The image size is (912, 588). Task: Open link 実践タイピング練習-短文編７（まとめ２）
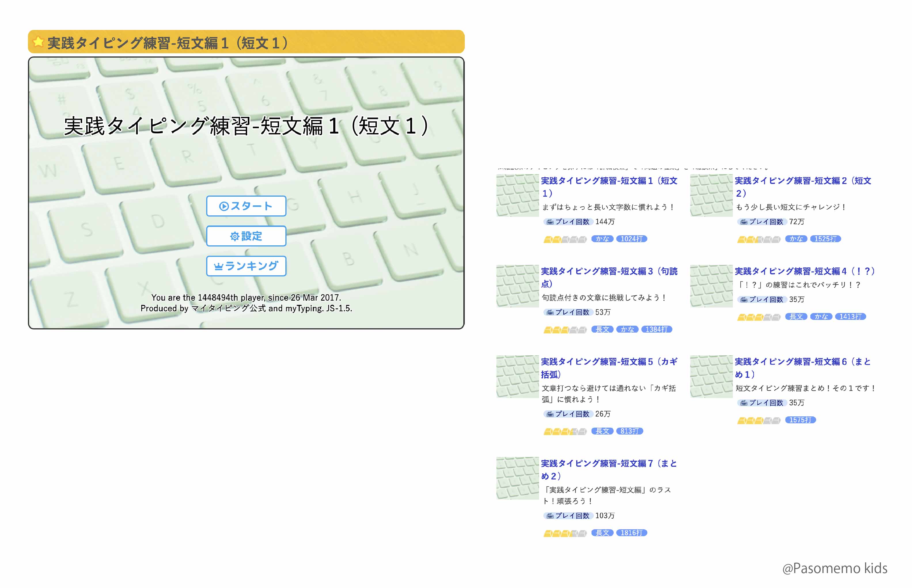coord(609,469)
